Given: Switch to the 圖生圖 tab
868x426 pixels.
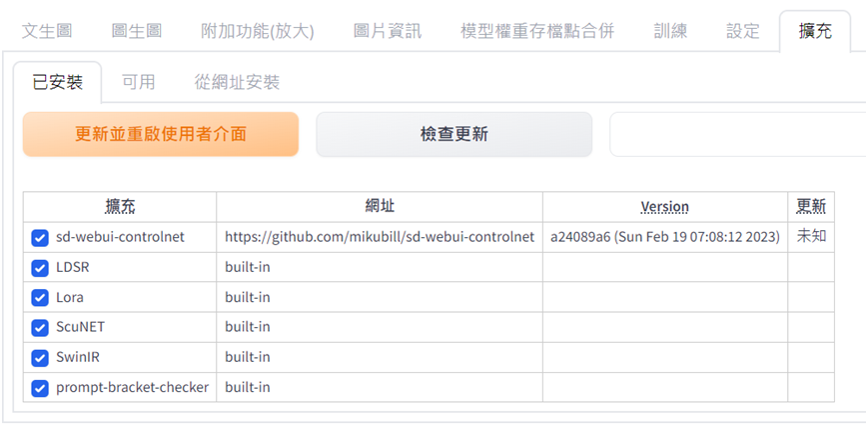Looking at the screenshot, I should (x=136, y=31).
